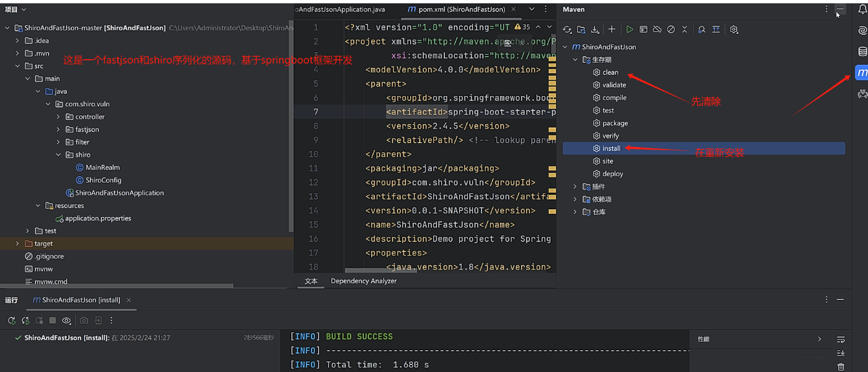Select 文本 editor view tab

coord(311,281)
